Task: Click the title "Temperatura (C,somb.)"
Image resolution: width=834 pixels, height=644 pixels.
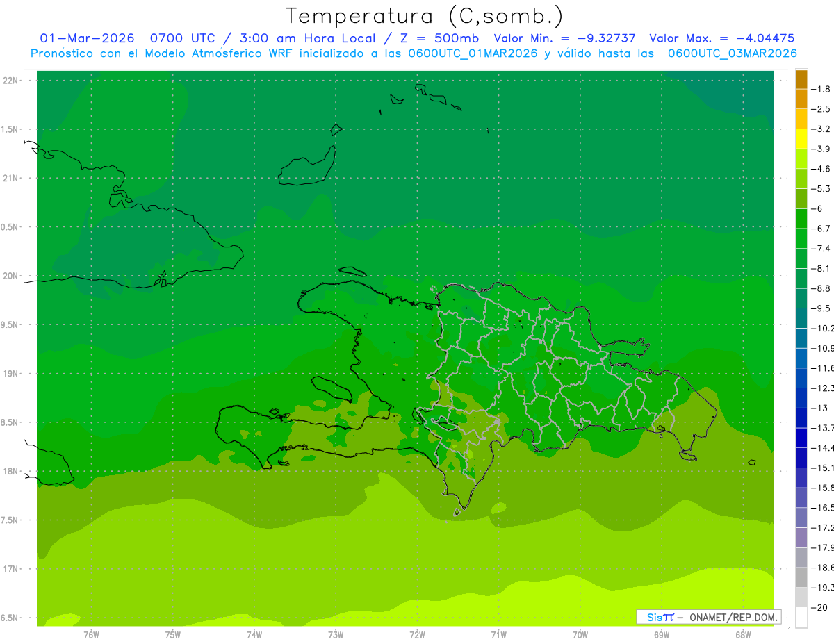Action: pyautogui.click(x=425, y=16)
